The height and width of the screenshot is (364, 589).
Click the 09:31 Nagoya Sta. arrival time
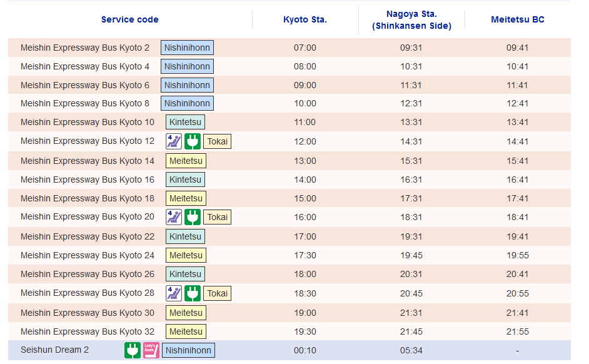pyautogui.click(x=411, y=48)
